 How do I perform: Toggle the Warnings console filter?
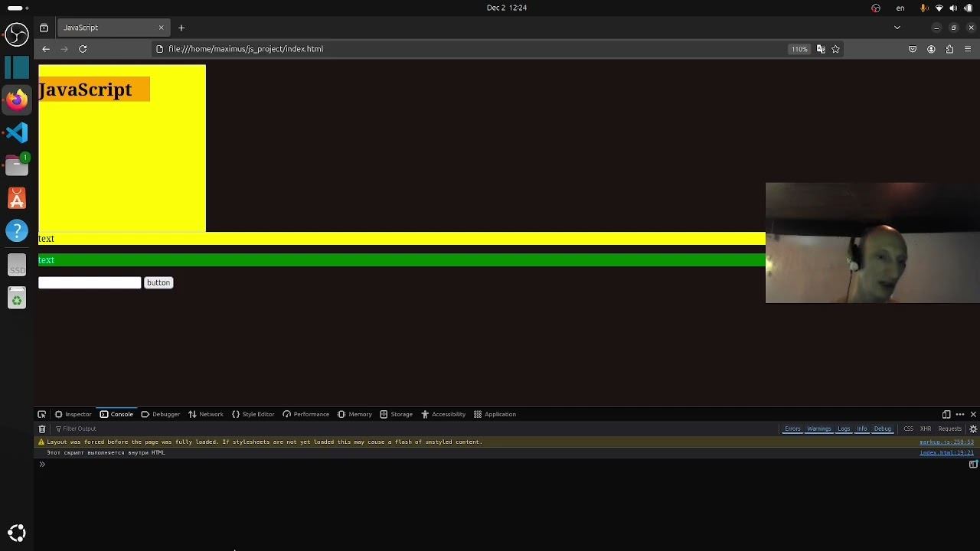pyautogui.click(x=818, y=429)
